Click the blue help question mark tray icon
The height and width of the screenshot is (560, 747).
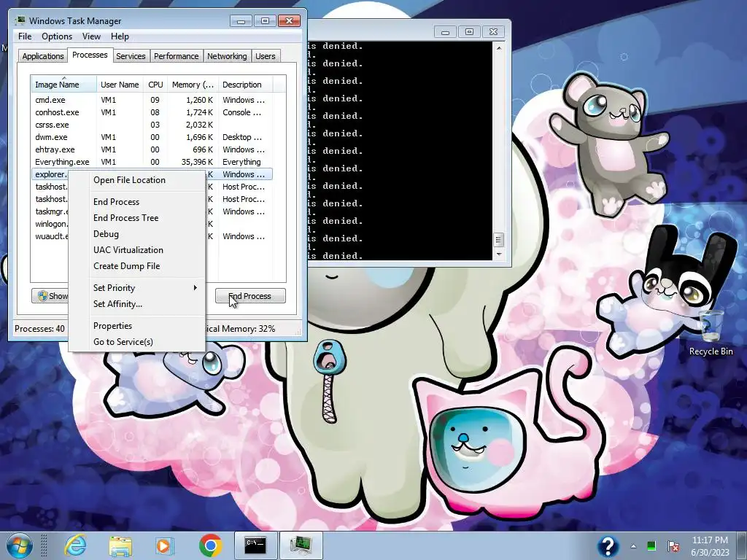608,545
